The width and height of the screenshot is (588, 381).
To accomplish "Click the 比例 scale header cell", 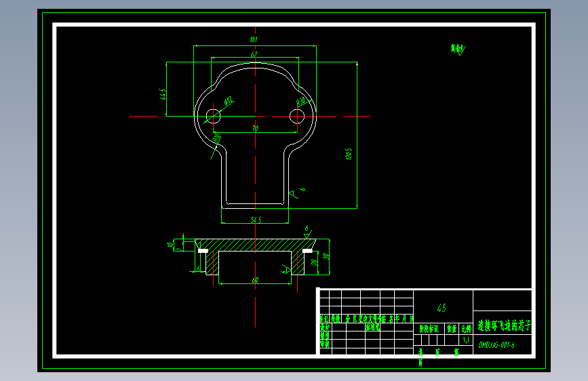I will coord(466,329).
